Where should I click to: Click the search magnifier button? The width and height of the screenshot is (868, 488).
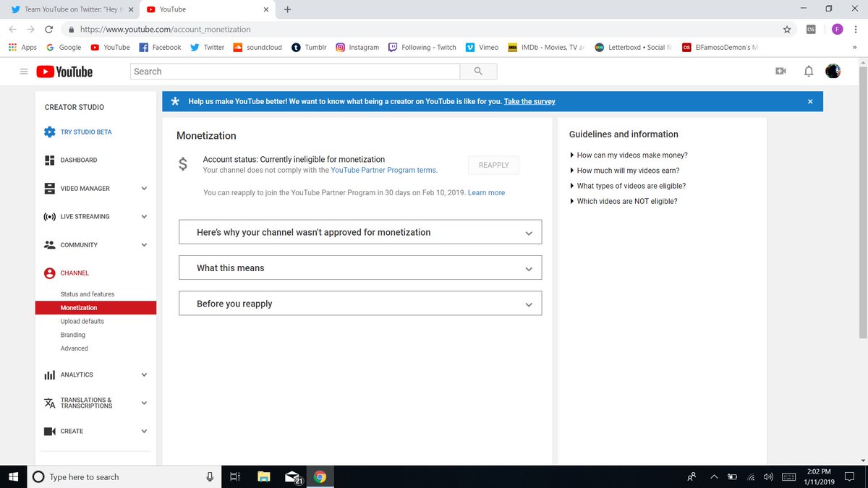478,72
